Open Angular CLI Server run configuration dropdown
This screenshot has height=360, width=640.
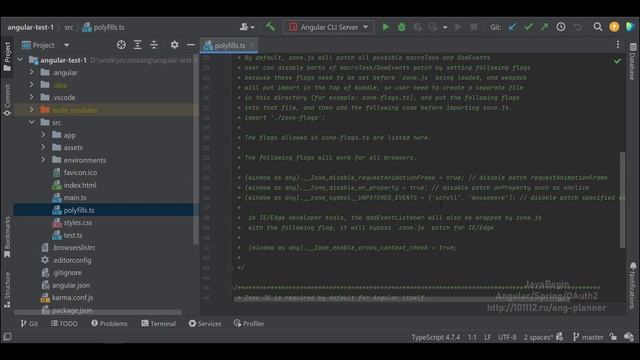329,27
